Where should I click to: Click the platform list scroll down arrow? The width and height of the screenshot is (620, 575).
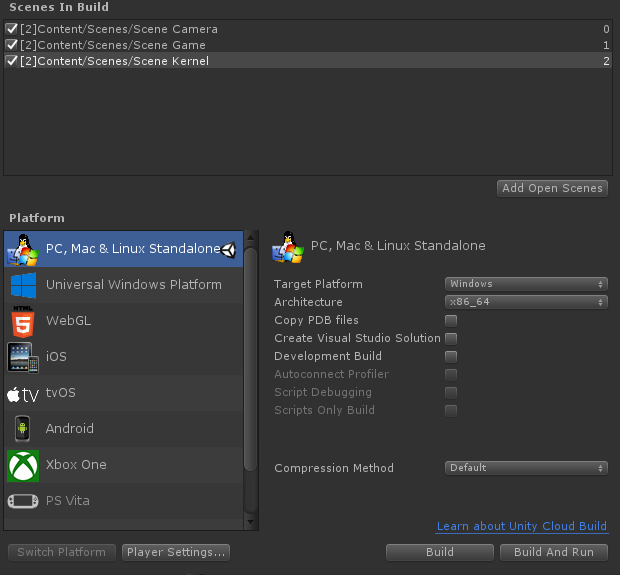tap(251, 523)
